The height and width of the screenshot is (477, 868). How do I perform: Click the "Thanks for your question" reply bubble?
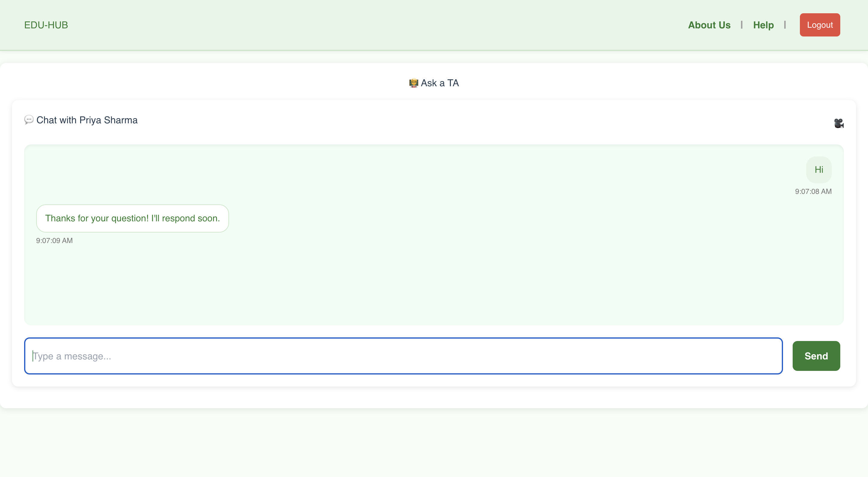pyautogui.click(x=132, y=218)
